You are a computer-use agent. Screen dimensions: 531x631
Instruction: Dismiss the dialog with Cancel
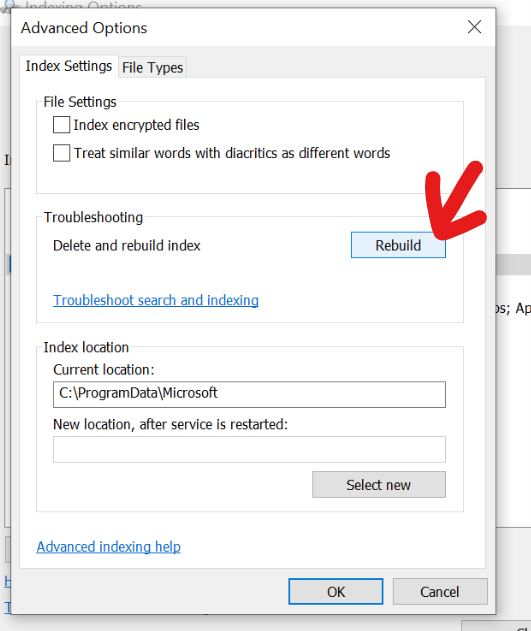[440, 592]
